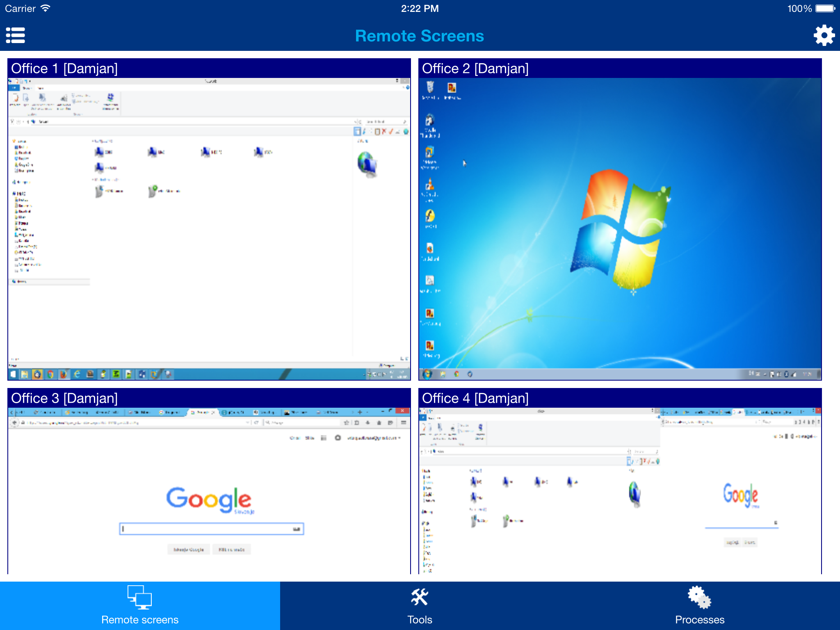This screenshot has height=630, width=840.
Task: Switch to the Tools tab
Action: tap(420, 606)
